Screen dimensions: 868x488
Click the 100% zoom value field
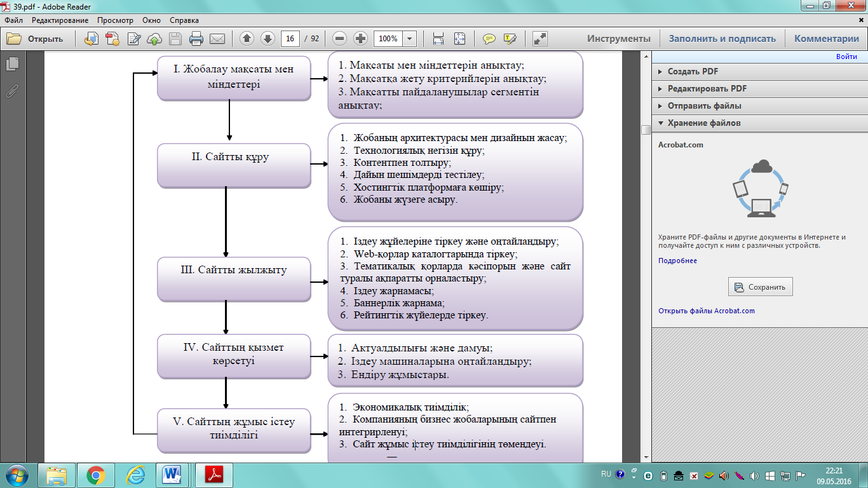[388, 39]
